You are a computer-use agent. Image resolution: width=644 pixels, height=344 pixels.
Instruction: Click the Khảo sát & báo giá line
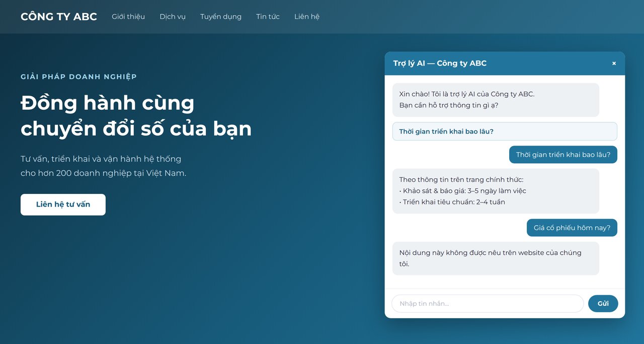coord(463,191)
